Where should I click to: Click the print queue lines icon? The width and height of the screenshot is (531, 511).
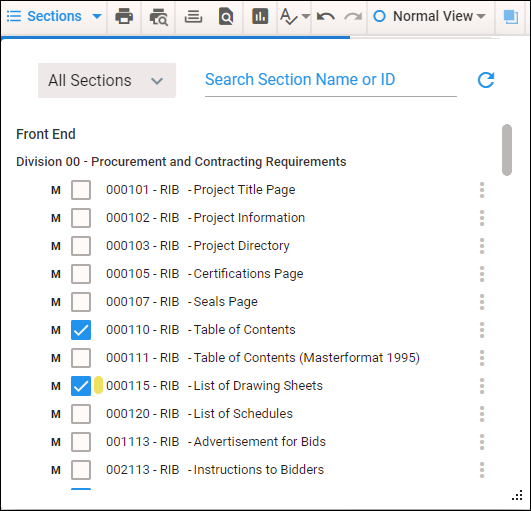[193, 16]
